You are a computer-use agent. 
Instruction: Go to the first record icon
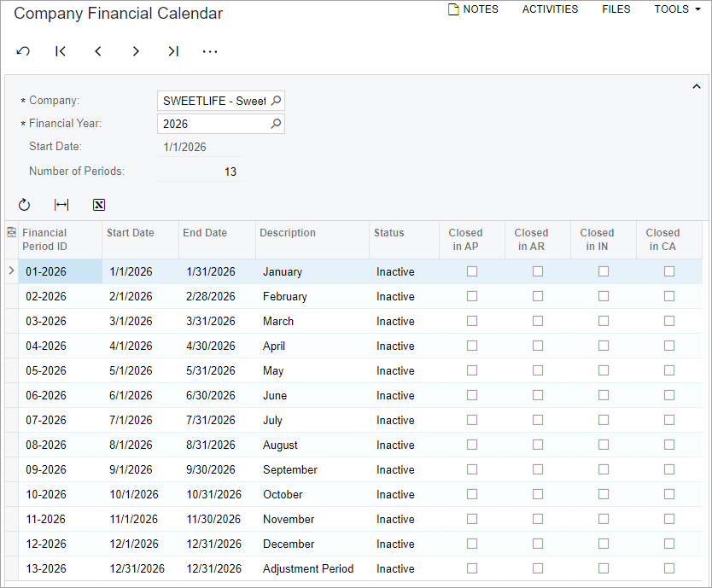(61, 51)
